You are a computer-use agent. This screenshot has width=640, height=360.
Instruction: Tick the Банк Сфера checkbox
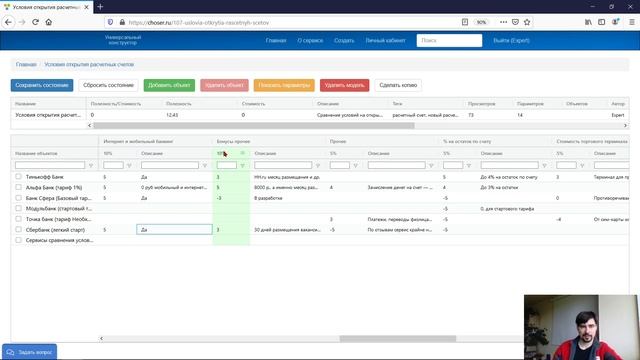coord(18,198)
